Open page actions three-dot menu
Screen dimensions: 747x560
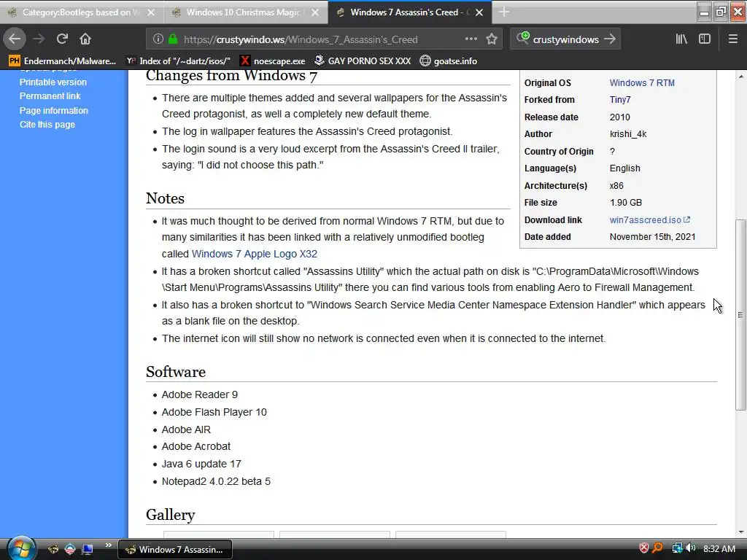click(x=471, y=39)
